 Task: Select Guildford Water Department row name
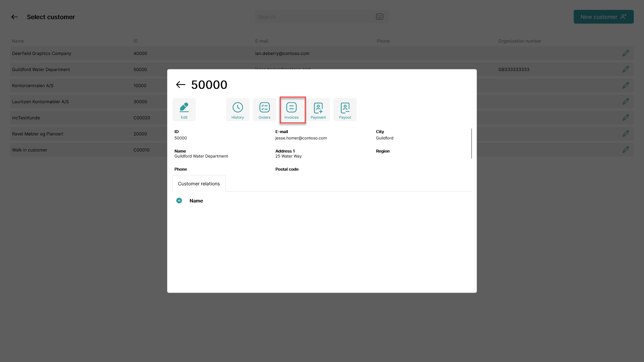[41, 69]
